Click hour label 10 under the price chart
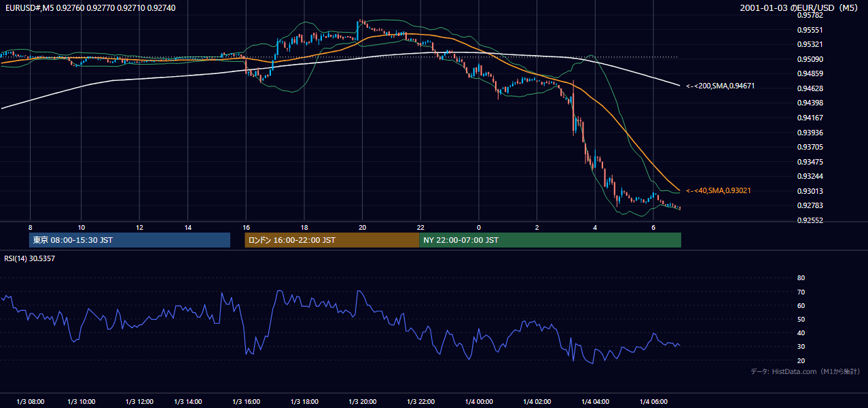 pyautogui.click(x=82, y=227)
